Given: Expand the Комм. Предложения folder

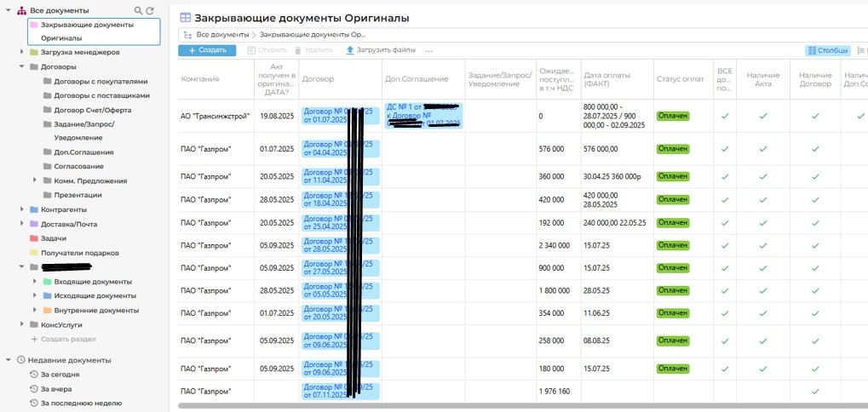Looking at the screenshot, I should coord(35,180).
